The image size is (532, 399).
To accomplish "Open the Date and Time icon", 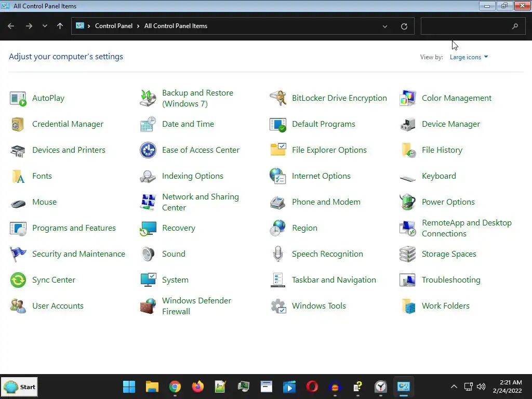I will click(x=148, y=124).
